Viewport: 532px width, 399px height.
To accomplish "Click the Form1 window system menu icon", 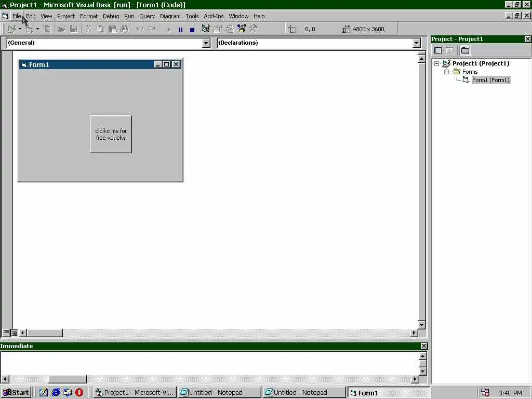I will click(24, 64).
